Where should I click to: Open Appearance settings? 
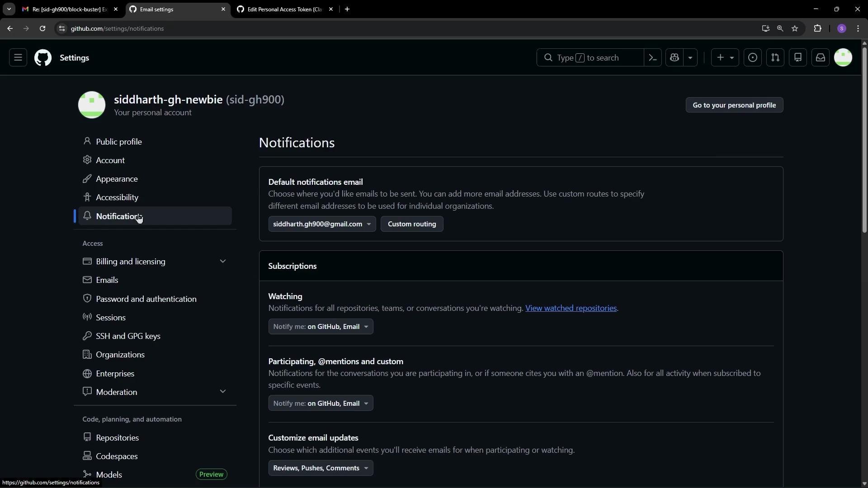click(155, 179)
